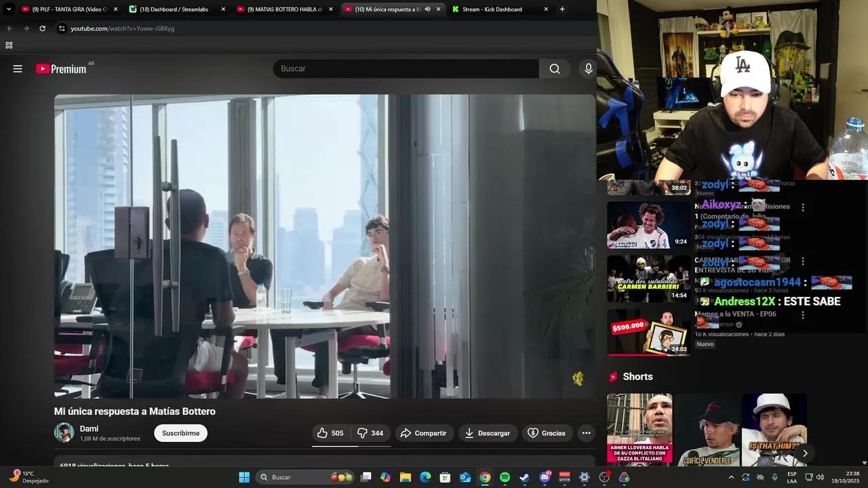The width and height of the screenshot is (868, 488).
Task: Click the microphone indicator in system tray
Action: click(775, 477)
